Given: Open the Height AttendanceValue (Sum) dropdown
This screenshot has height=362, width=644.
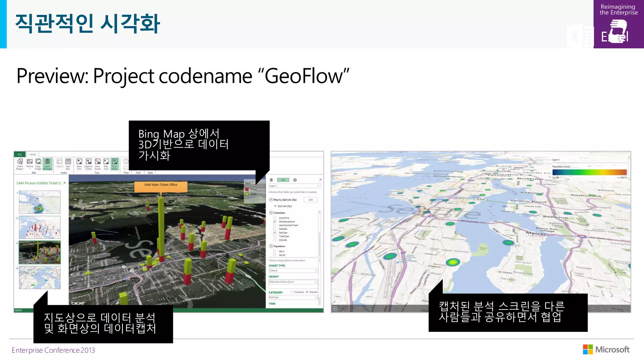Looking at the screenshot, I should (293, 282).
